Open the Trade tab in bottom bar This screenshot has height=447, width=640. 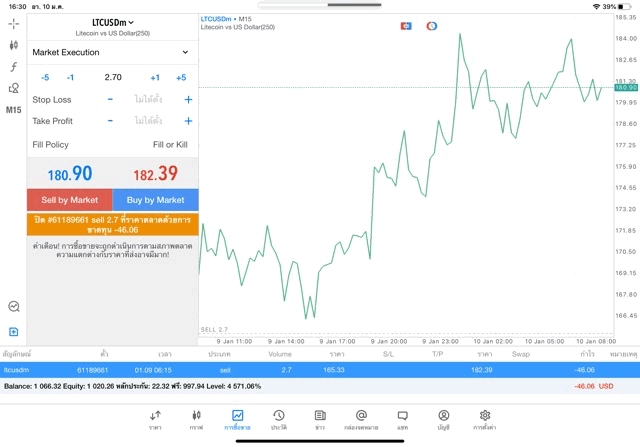click(x=237, y=420)
